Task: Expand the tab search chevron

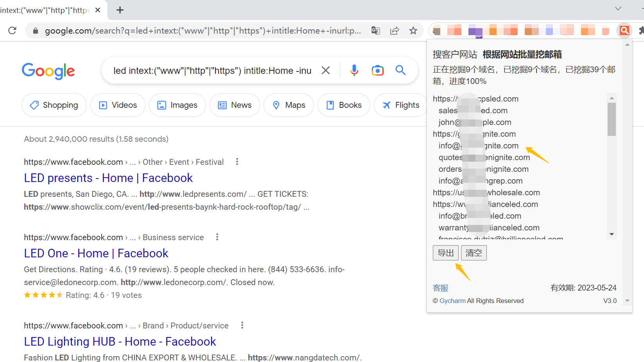Action: click(618, 9)
